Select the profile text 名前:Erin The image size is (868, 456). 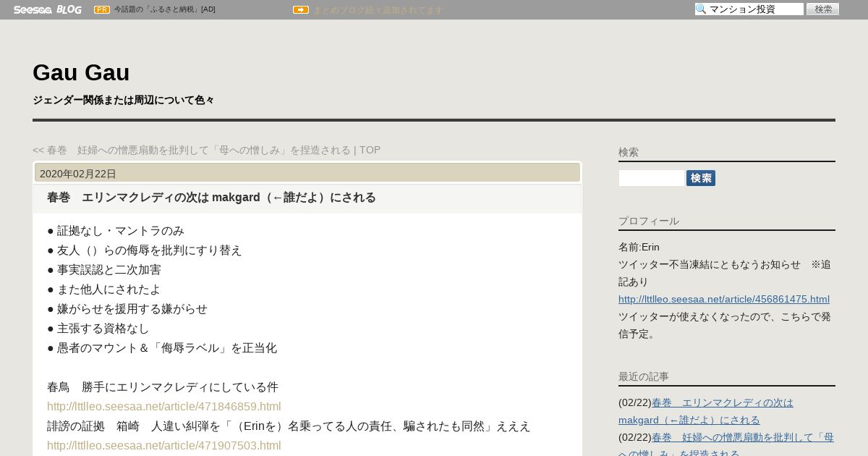(x=639, y=247)
